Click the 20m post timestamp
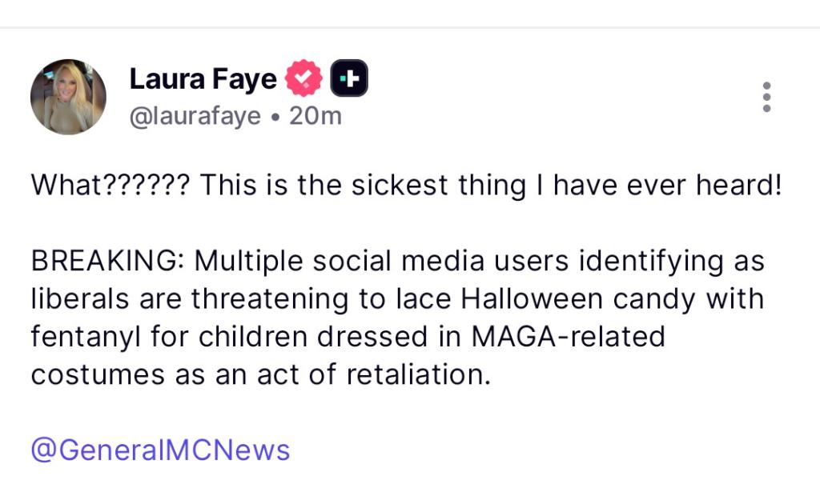Screen dimensions: 820x504 click(x=315, y=116)
